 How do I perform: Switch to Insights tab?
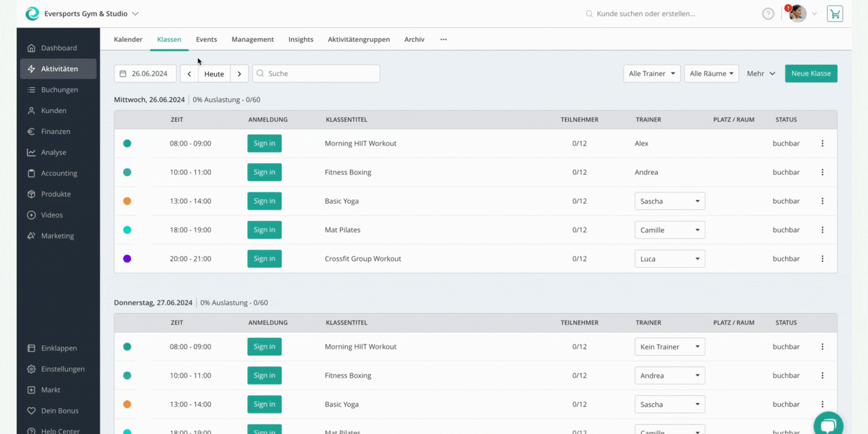(x=301, y=39)
